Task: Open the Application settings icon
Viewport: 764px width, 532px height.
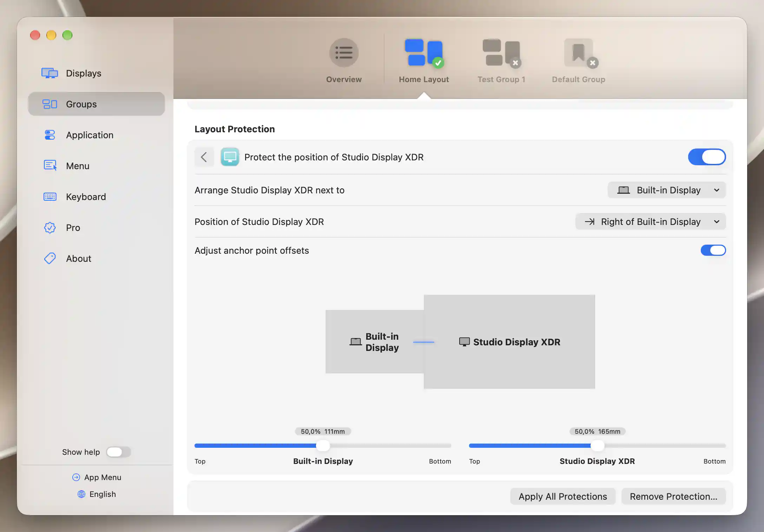Action: coord(50,135)
